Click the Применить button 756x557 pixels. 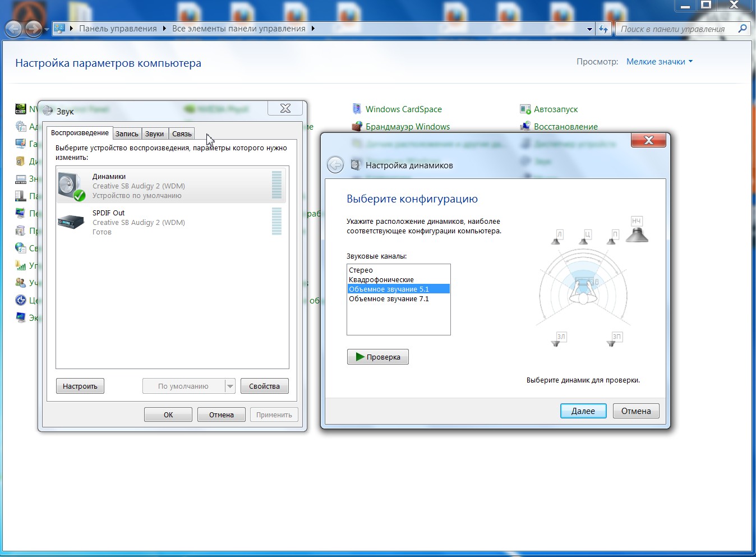274,415
